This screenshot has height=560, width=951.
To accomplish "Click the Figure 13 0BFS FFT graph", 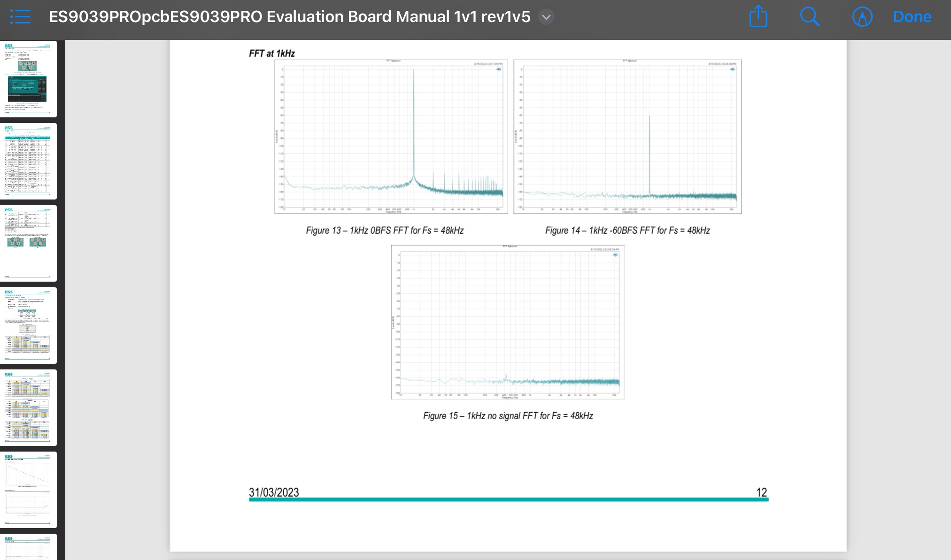I will (391, 137).
